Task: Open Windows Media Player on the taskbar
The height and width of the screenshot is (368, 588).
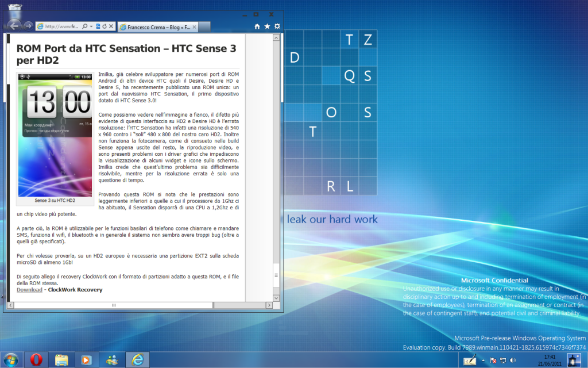Action: coord(86,360)
